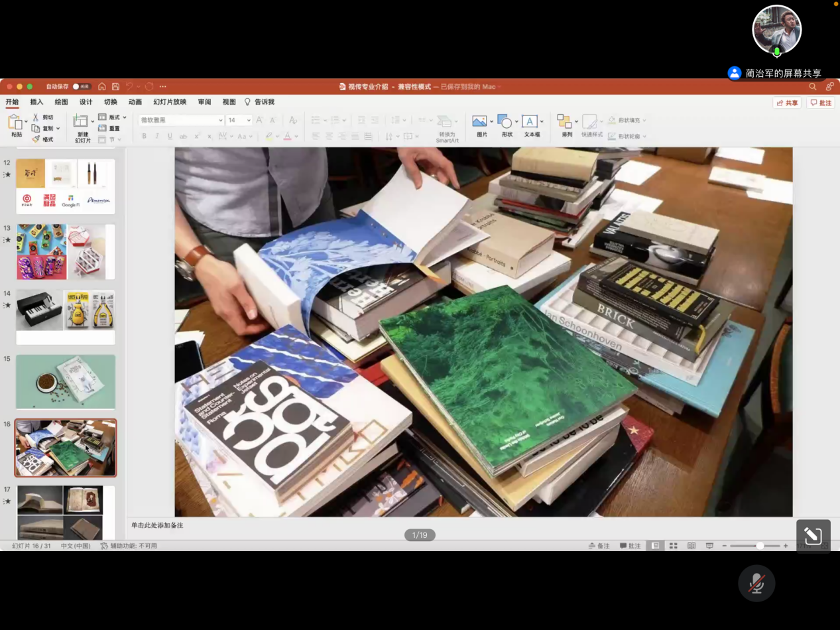Open the 插入 ribbon tab

click(36, 102)
